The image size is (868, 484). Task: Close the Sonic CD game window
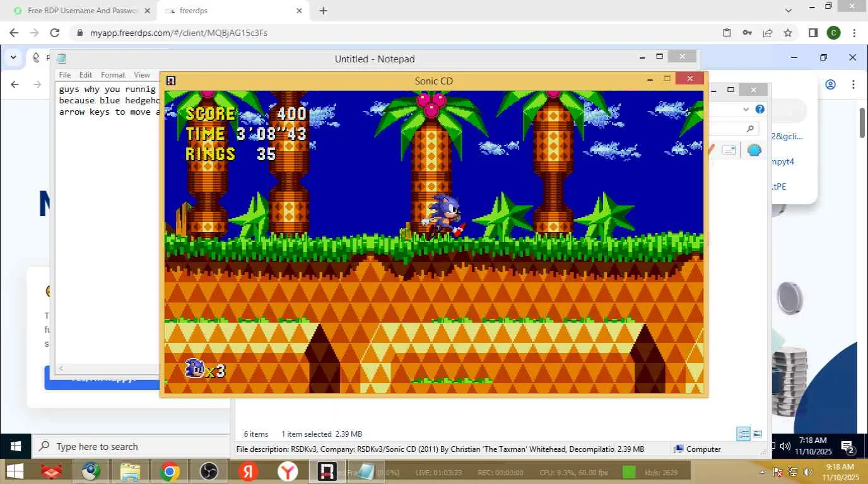point(689,79)
